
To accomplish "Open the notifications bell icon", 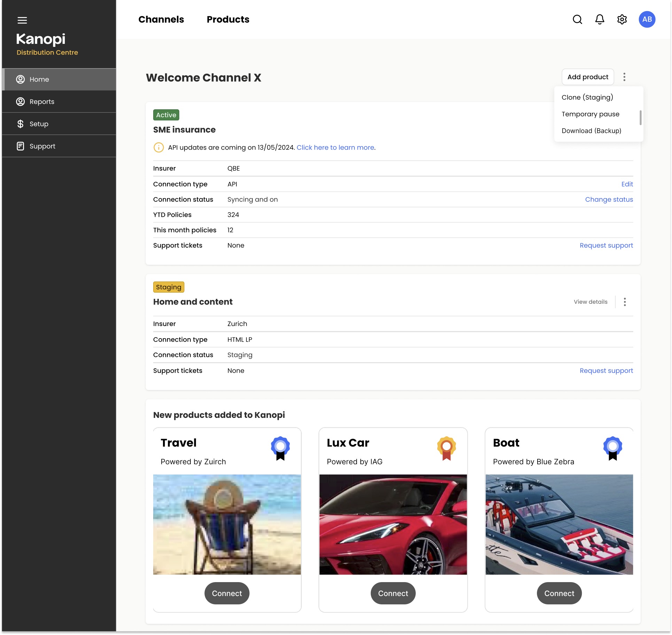I will coord(600,19).
